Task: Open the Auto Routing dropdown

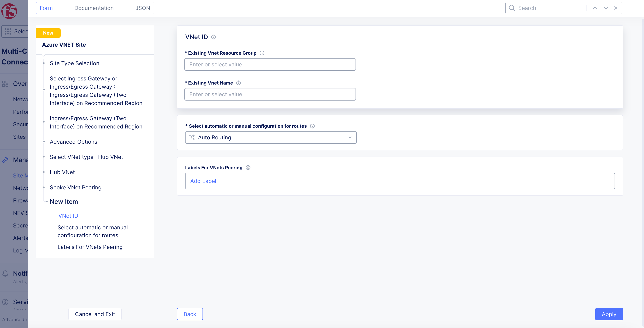Action: tap(271, 137)
